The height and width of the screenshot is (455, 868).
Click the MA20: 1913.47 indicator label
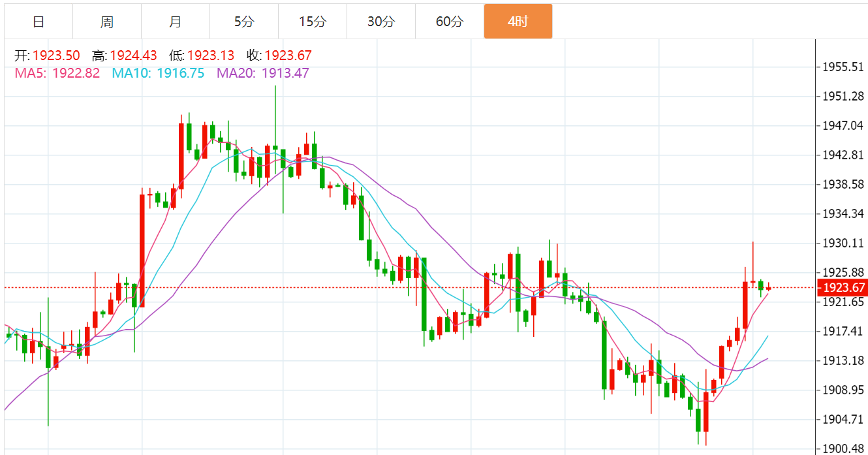pos(263,73)
